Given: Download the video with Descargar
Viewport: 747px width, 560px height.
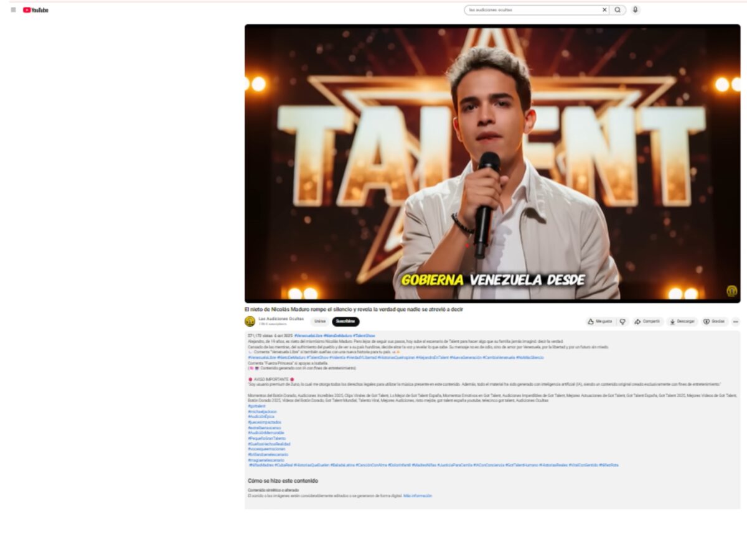Looking at the screenshot, I should [682, 322].
